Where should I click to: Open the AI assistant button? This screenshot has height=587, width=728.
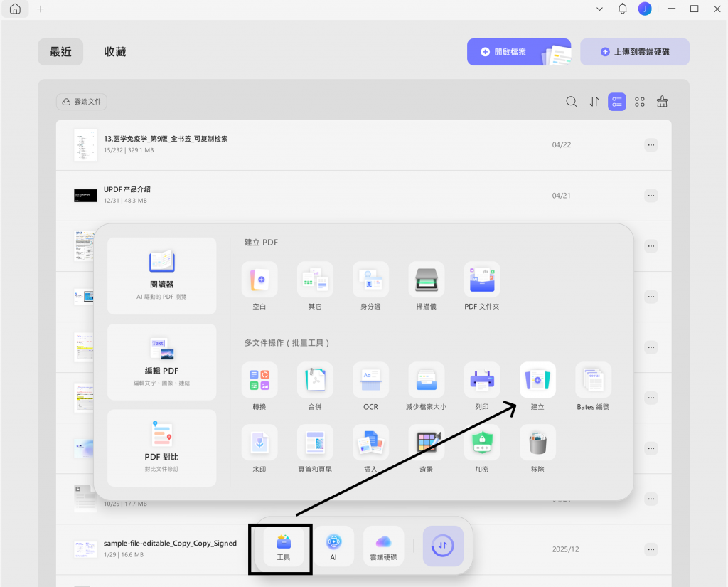[x=333, y=546]
